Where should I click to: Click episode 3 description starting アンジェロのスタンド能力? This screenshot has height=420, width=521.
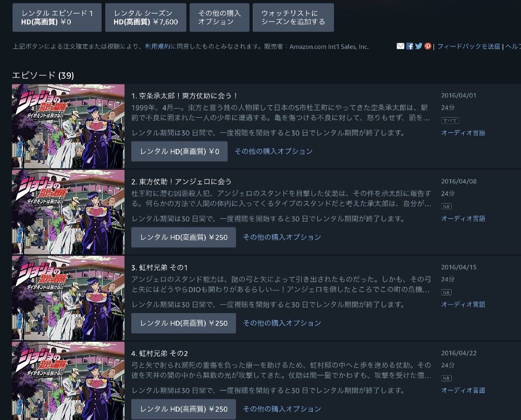tap(281, 285)
